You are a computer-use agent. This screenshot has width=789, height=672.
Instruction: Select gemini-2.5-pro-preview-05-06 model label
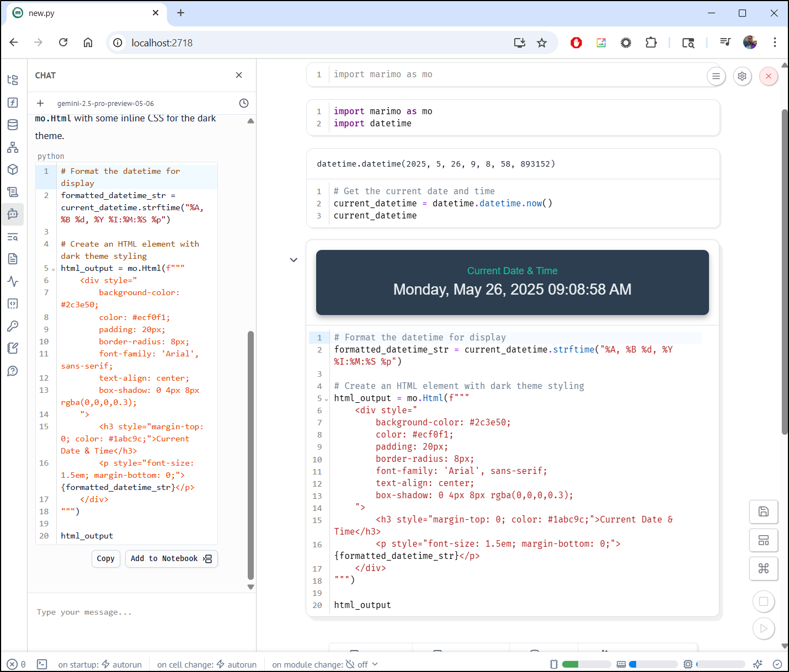105,103
